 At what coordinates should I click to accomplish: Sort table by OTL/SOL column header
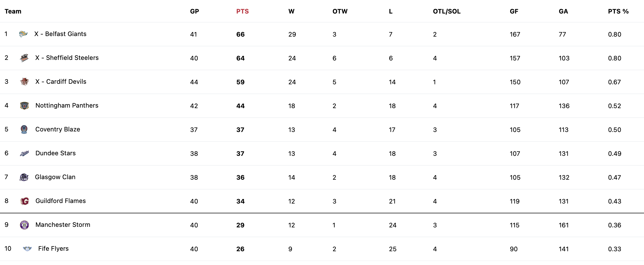pos(447,11)
